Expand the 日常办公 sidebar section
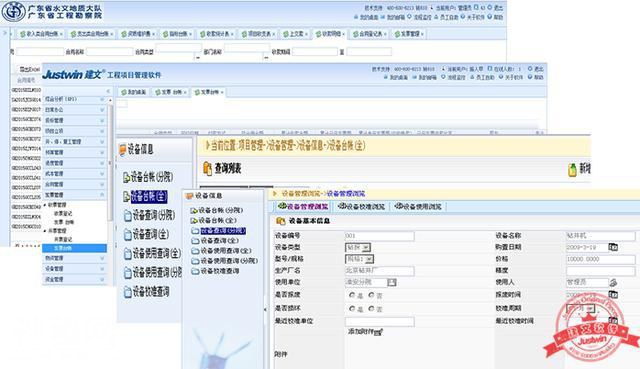The width and height of the screenshot is (640, 369). [x=75, y=110]
